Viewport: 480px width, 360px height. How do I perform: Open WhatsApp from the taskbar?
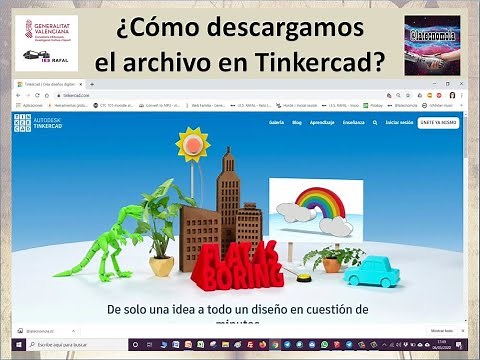(x=325, y=345)
